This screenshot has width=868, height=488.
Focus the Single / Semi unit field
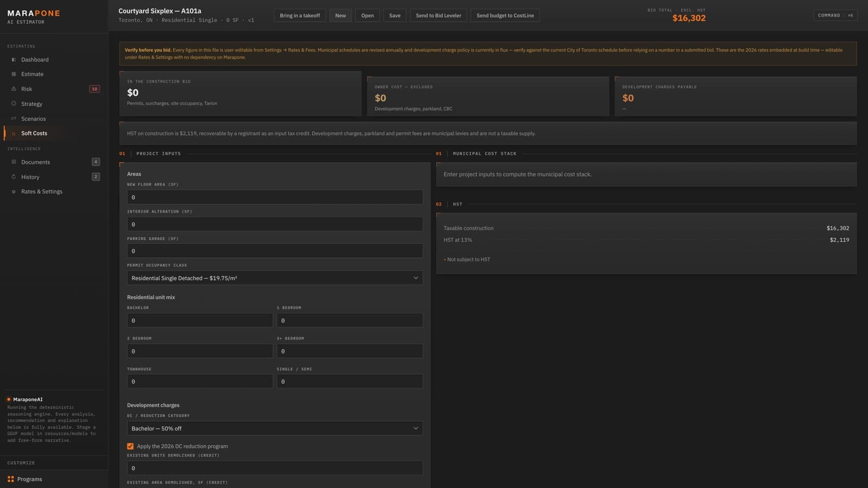click(349, 382)
